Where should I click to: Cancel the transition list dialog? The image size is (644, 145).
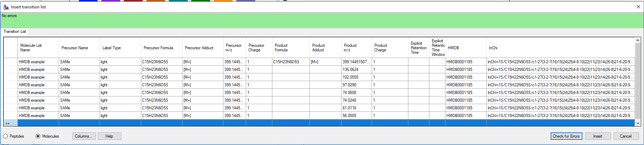click(625, 136)
